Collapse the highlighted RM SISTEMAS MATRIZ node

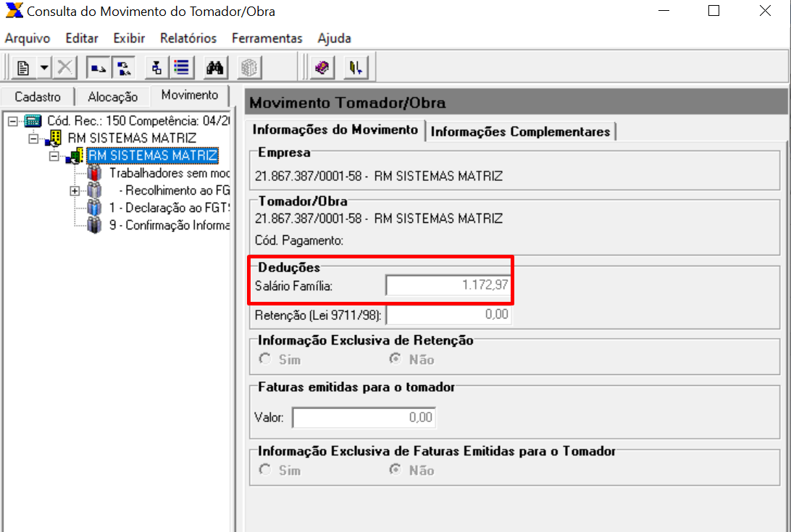tap(54, 156)
